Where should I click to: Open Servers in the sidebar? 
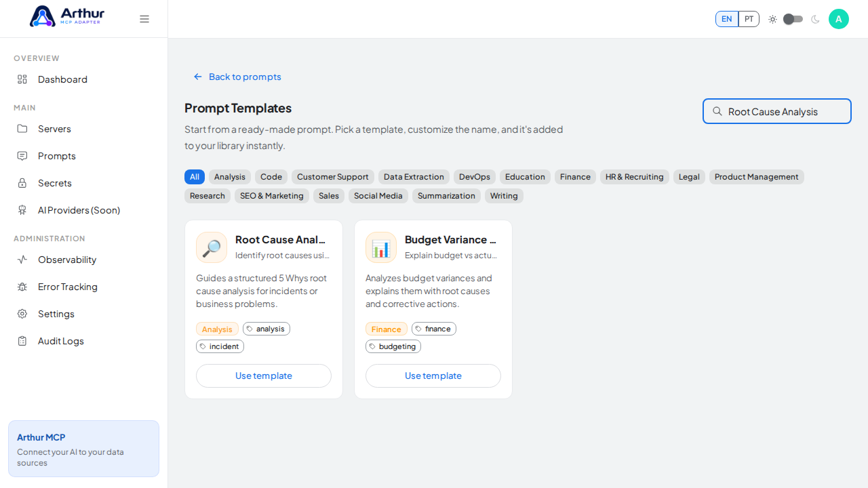point(84,129)
